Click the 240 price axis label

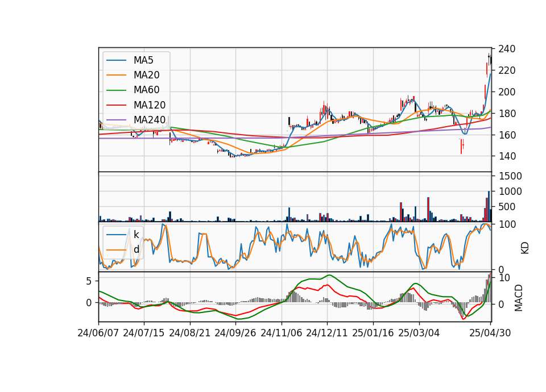(x=507, y=49)
